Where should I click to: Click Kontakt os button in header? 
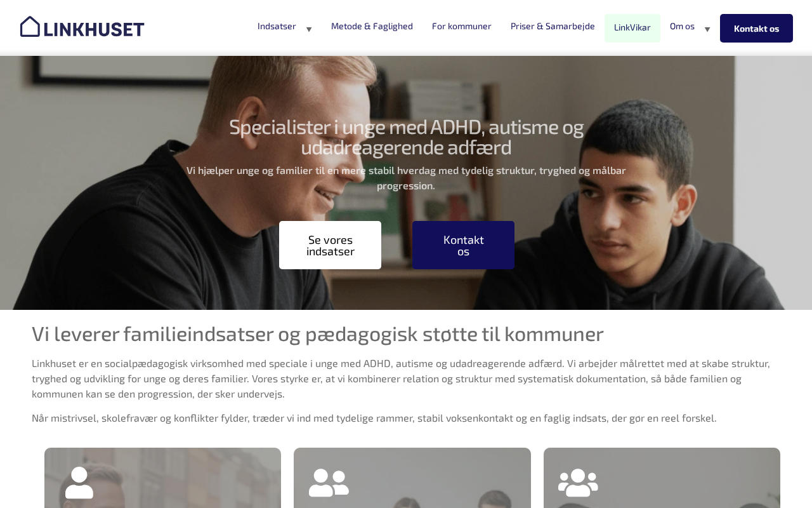point(756,28)
